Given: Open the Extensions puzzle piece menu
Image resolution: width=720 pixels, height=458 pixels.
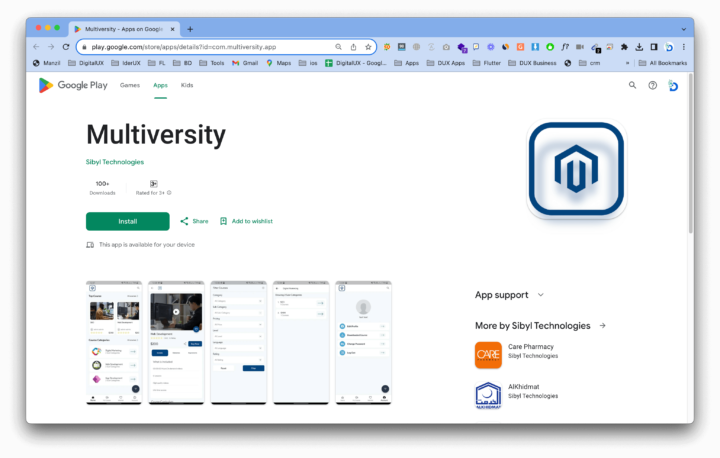Looking at the screenshot, I should click(624, 47).
